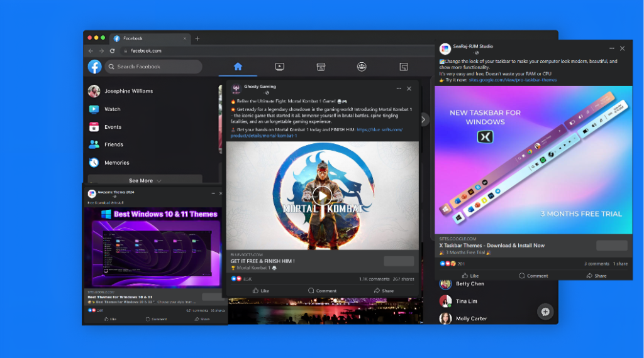Click Best Windows 10 & 11 Themes image
Image resolution: width=644 pixels, height=358 pixels.
153,247
